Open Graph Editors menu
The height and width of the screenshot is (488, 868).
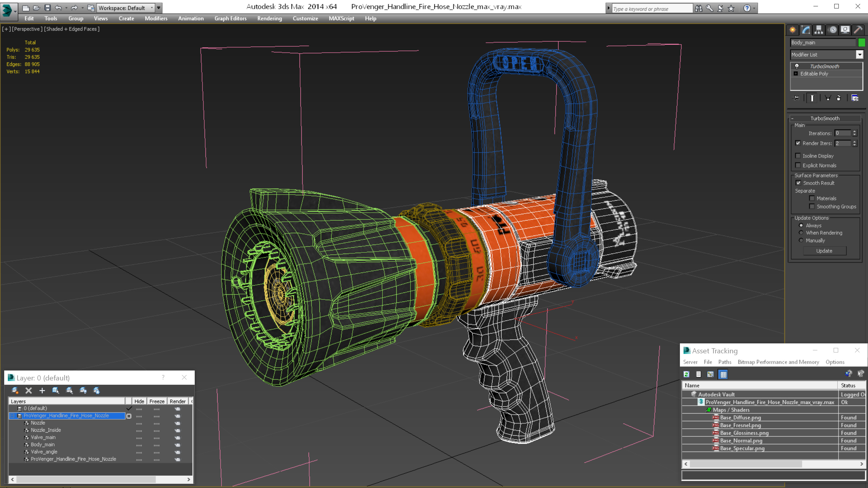(x=230, y=18)
